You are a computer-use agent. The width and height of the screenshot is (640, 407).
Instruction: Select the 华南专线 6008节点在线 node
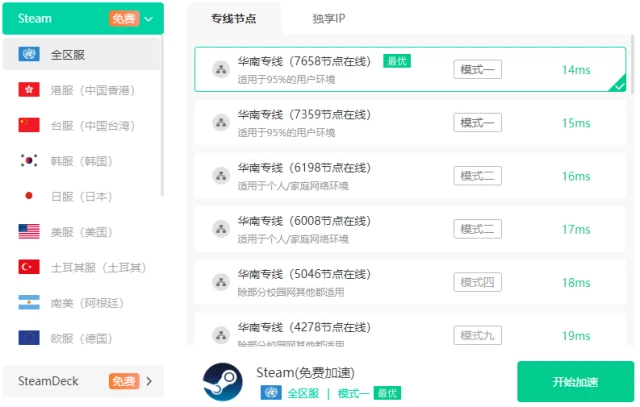tap(410, 229)
